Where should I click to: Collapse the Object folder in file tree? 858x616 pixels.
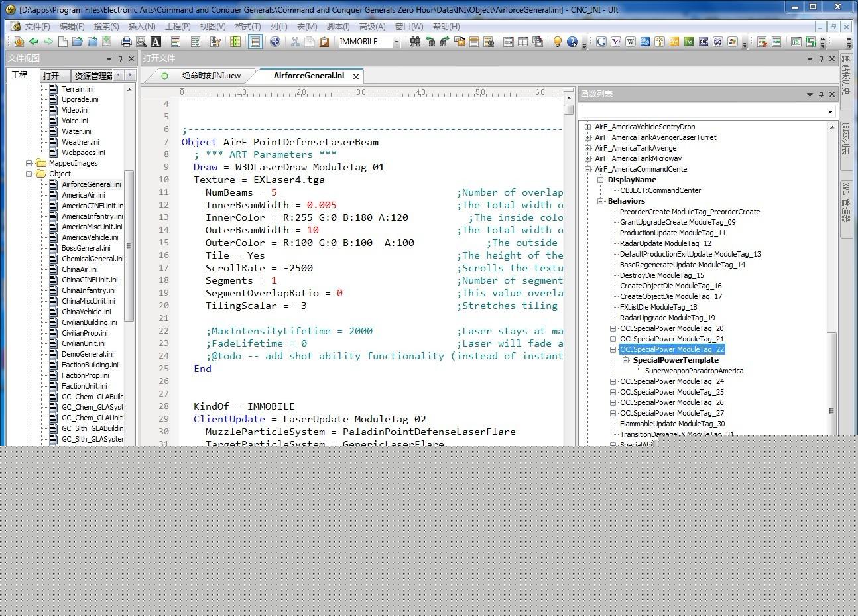pos(29,174)
